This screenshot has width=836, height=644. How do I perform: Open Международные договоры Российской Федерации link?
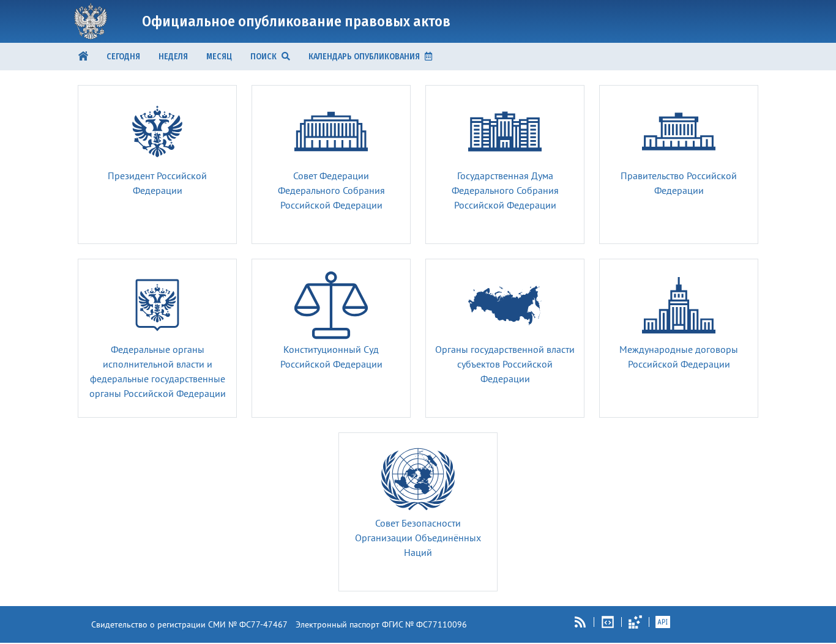tap(679, 357)
